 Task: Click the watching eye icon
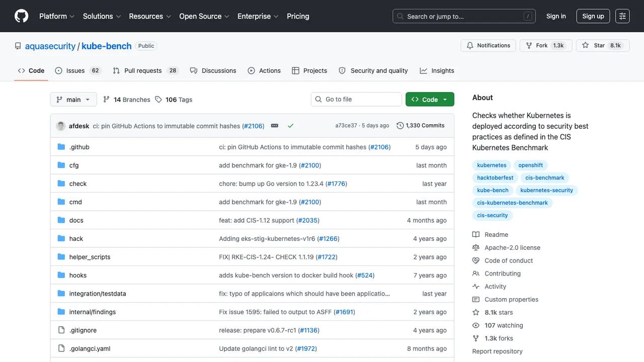(x=476, y=325)
